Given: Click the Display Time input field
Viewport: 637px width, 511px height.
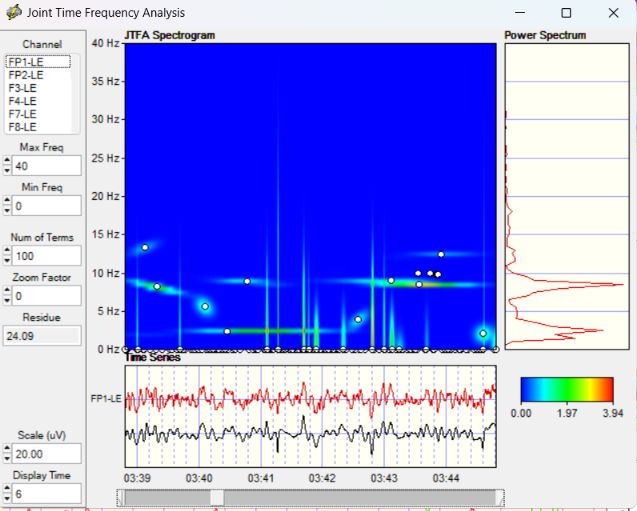Looking at the screenshot, I should click(x=46, y=494).
